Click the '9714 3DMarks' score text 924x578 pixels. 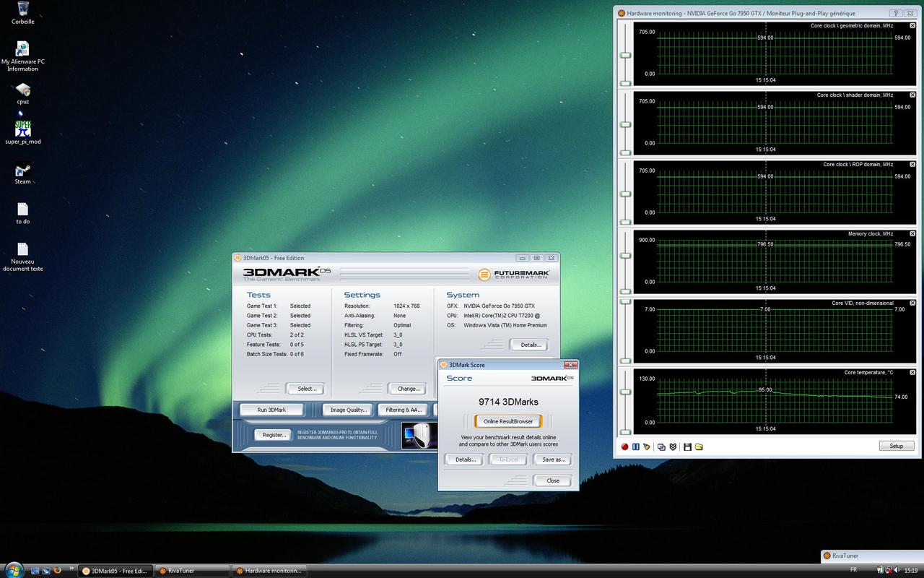pyautogui.click(x=508, y=402)
